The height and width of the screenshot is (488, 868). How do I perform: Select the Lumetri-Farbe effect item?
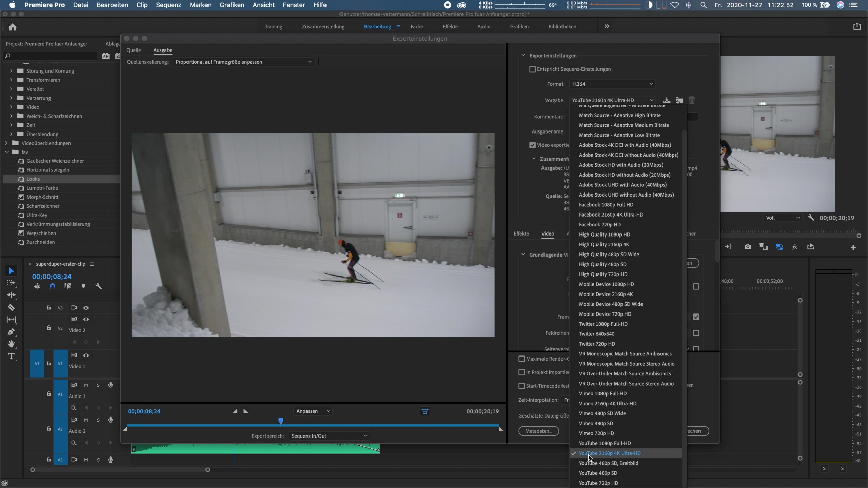(x=42, y=188)
